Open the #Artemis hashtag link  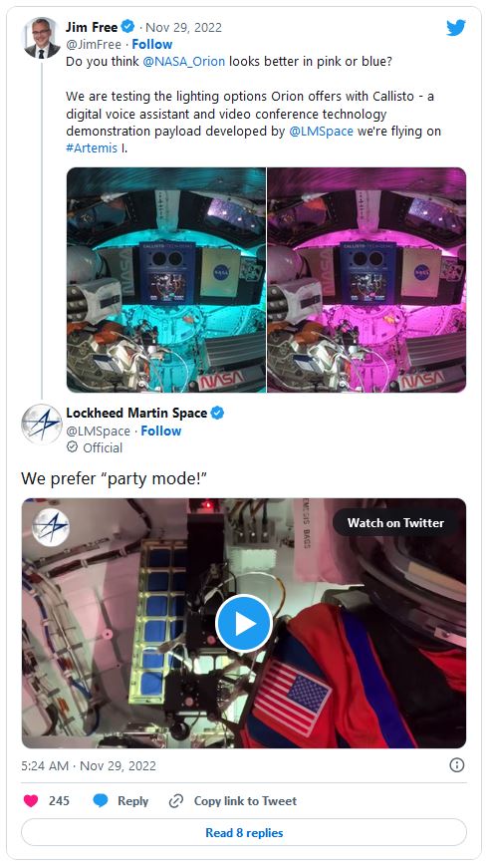tap(92, 148)
